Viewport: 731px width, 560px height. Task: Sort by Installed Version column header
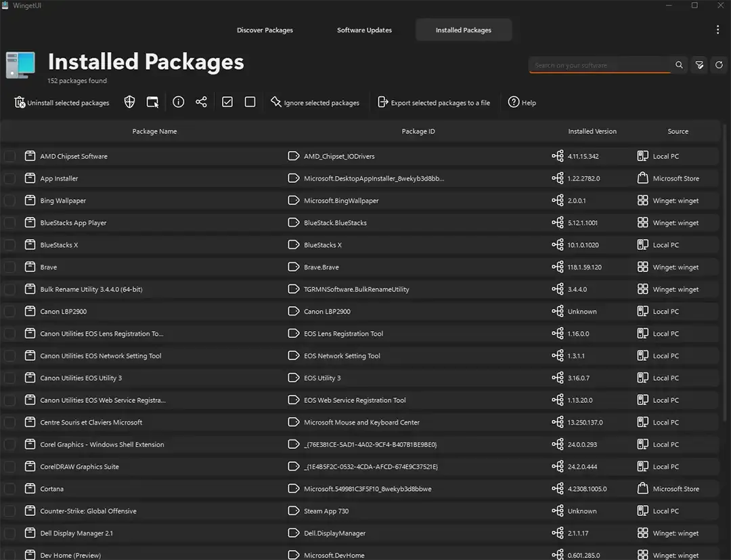point(592,131)
